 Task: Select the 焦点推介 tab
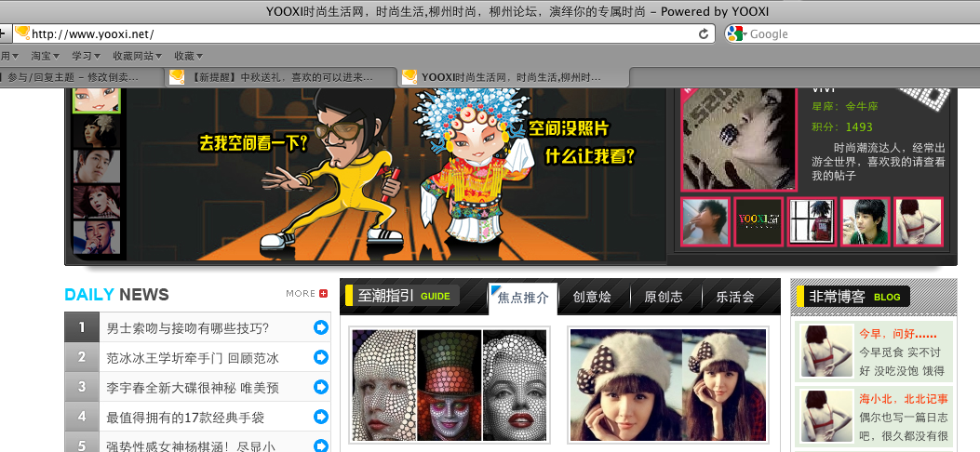coord(522,298)
